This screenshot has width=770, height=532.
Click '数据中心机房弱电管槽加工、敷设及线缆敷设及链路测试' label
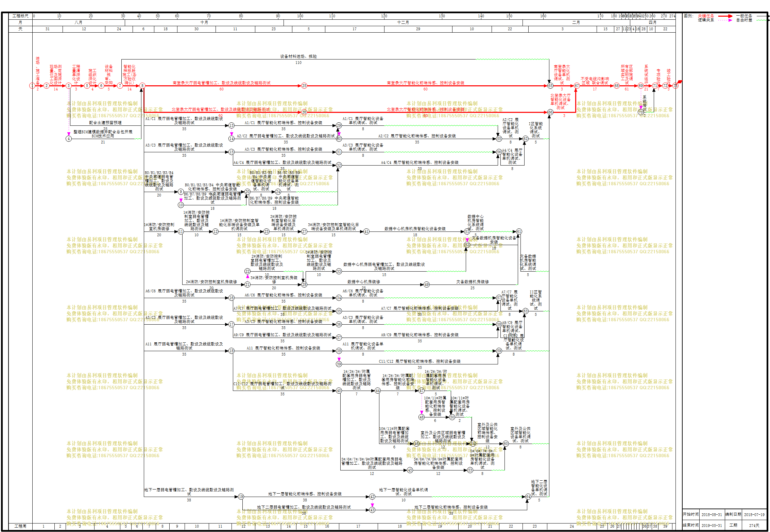coord(384,267)
